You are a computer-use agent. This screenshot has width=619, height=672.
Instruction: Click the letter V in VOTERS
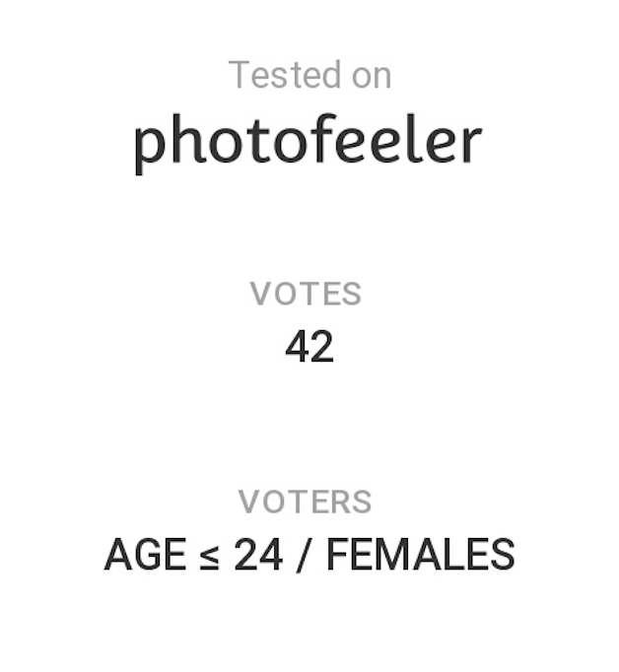tap(248, 502)
